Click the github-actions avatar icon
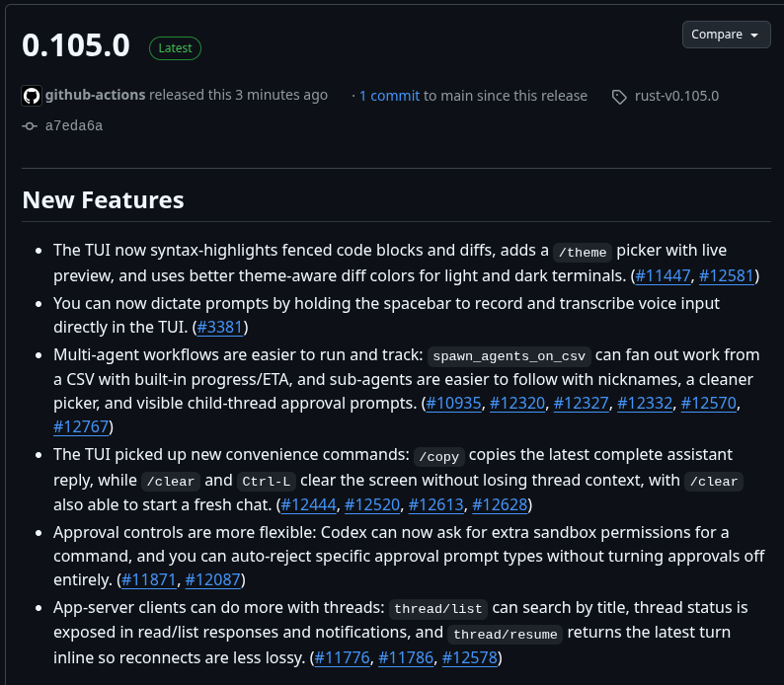The height and width of the screenshot is (685, 784). (32, 96)
